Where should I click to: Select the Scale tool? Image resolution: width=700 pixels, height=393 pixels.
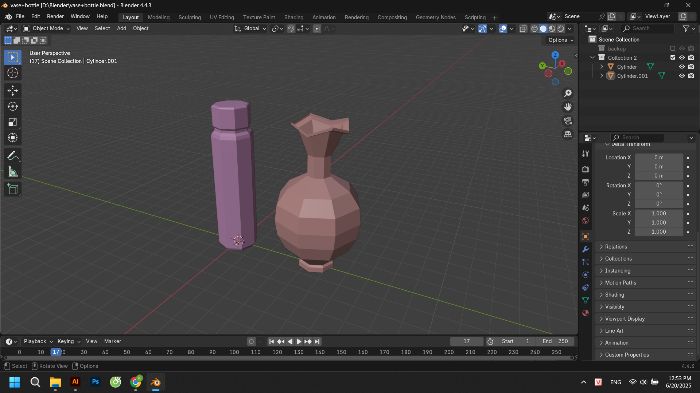(x=12, y=122)
